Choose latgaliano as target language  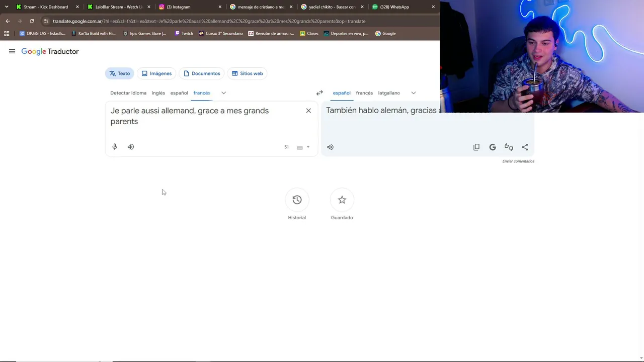389,93
